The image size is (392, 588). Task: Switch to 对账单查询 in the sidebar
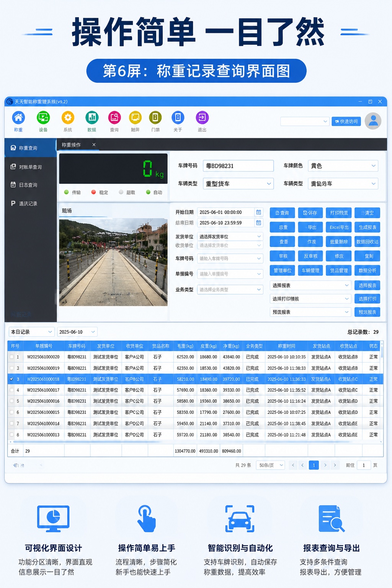[31, 167]
